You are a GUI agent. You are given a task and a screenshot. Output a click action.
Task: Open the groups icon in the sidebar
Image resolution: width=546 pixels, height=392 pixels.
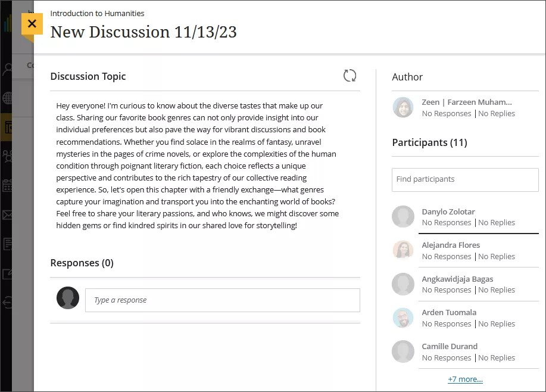7,155
